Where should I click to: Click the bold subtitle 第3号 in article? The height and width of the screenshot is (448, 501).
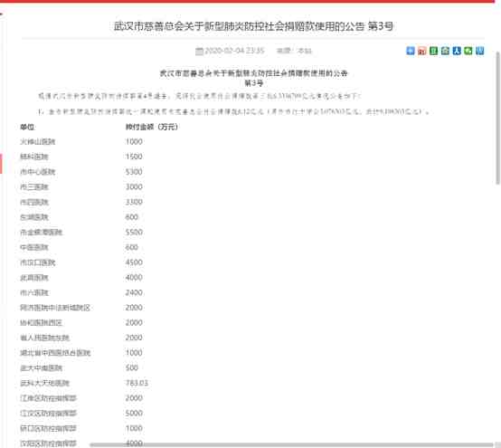pos(254,83)
